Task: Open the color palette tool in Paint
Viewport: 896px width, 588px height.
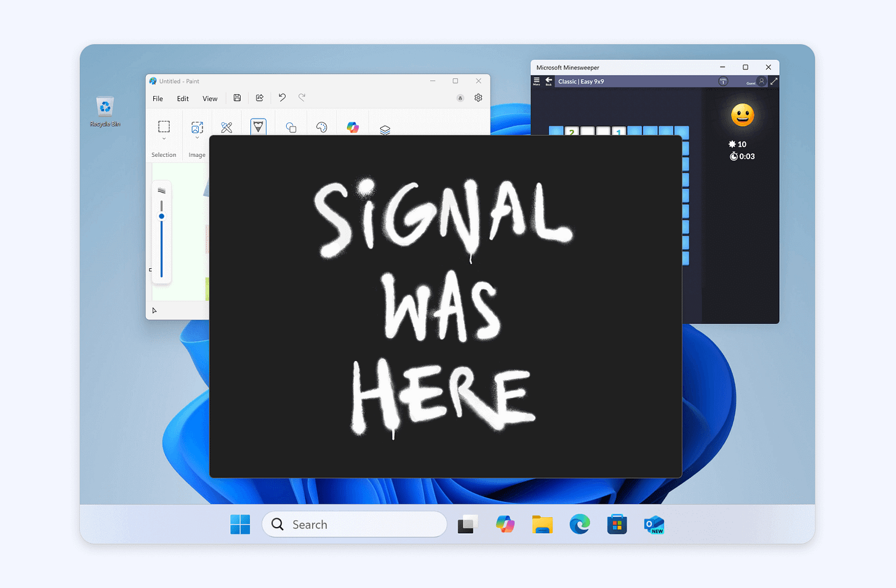Action: coord(321,127)
